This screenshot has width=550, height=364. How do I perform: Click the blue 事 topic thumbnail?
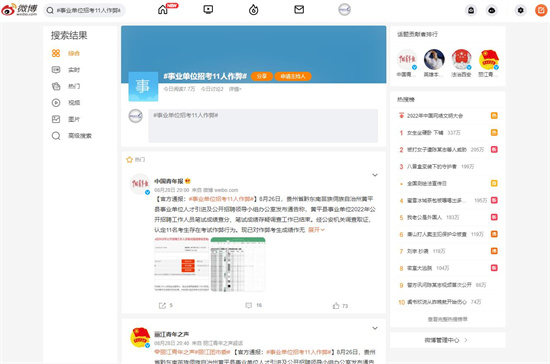[143, 87]
